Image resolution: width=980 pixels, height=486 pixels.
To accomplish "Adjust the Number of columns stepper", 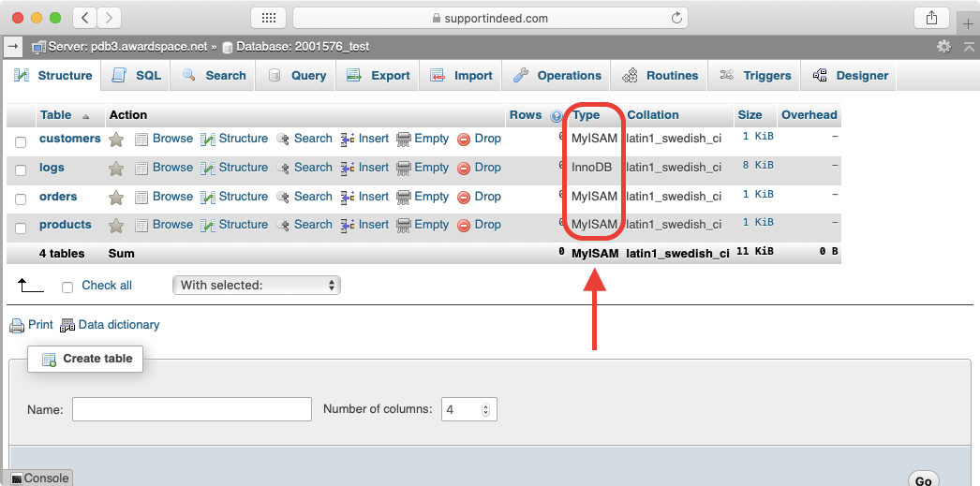I will 485,409.
